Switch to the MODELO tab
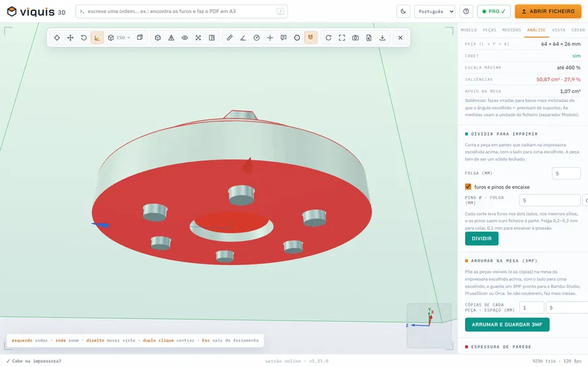Image resolution: width=588 pixels, height=367 pixels. (468, 30)
